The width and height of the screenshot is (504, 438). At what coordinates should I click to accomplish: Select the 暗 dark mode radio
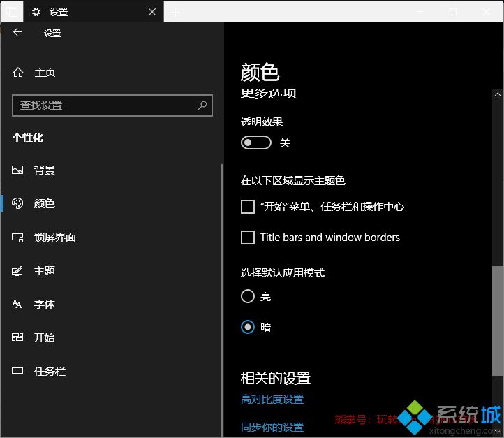pos(248,327)
